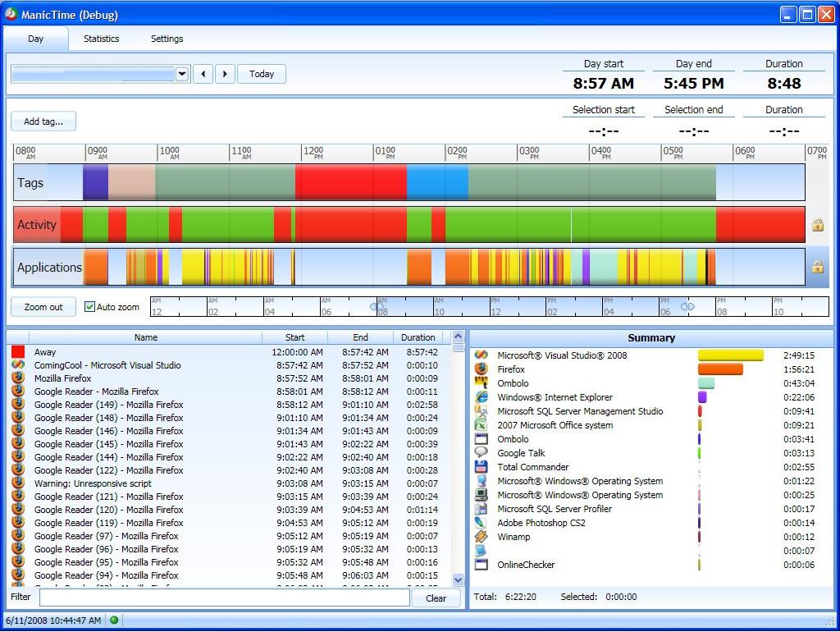Click Firefox icon in Summary panel
The image size is (840, 632).
click(482, 369)
